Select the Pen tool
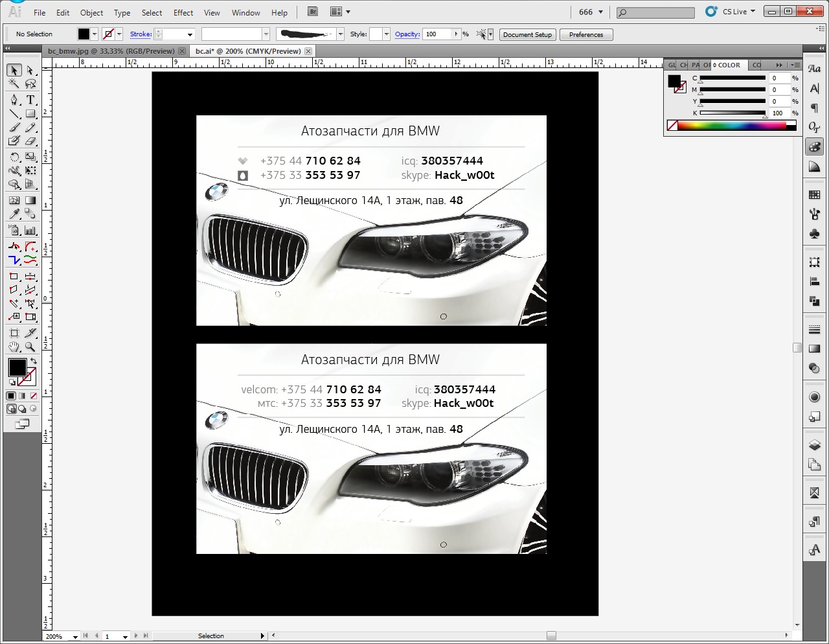 [x=14, y=100]
